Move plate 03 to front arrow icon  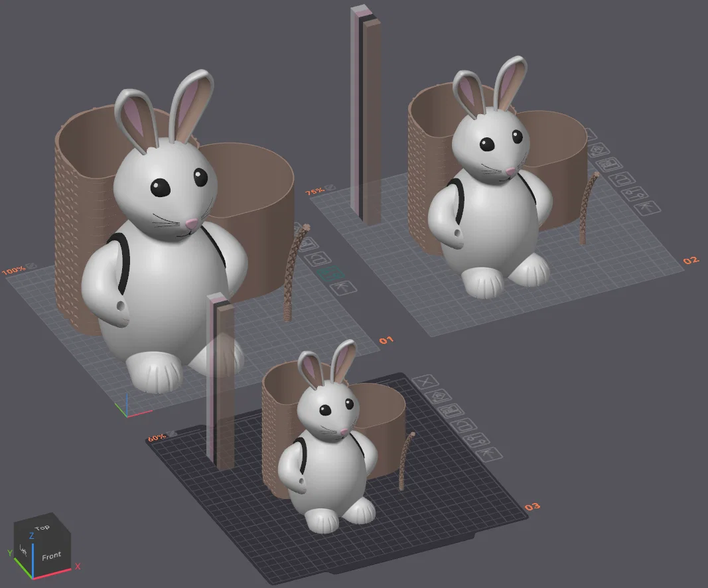489,453
